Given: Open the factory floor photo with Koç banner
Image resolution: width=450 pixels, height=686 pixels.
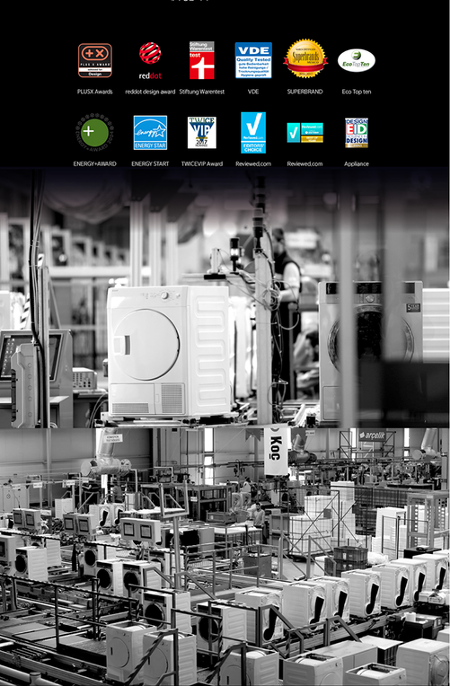Looking at the screenshot, I should 225,556.
